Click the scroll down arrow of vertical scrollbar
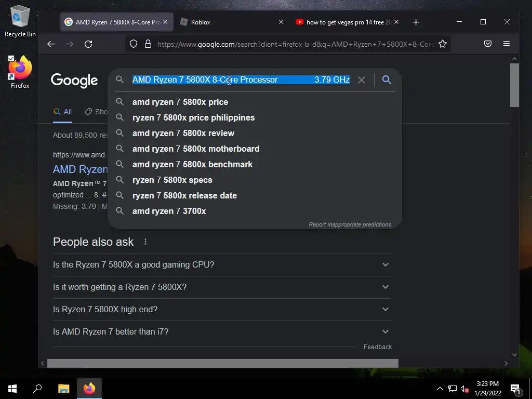 pos(515,355)
